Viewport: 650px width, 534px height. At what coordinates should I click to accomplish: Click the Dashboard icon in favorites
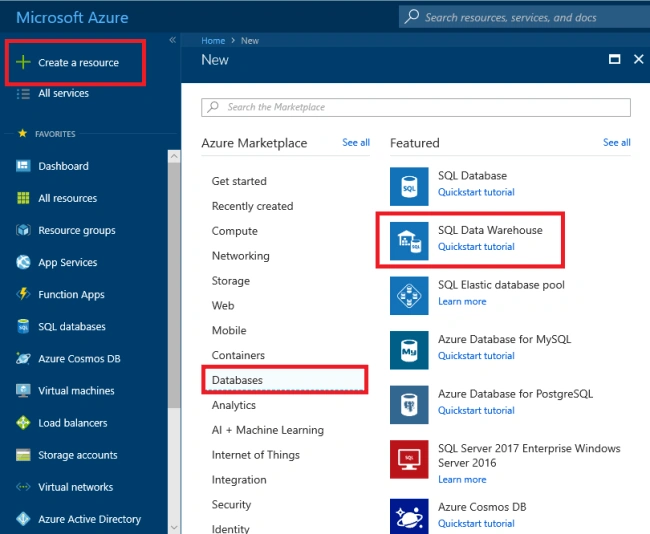point(23,166)
